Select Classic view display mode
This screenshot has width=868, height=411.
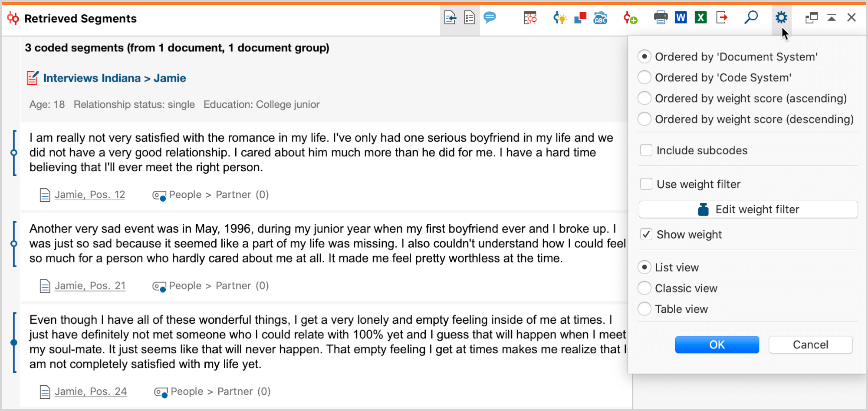[644, 288]
